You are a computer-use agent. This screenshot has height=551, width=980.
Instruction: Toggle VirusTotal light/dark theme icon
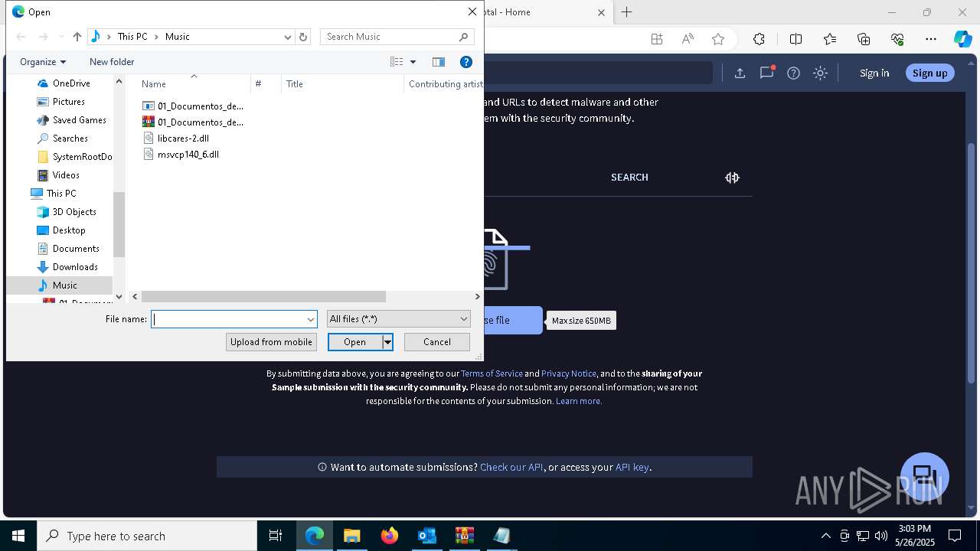[821, 73]
